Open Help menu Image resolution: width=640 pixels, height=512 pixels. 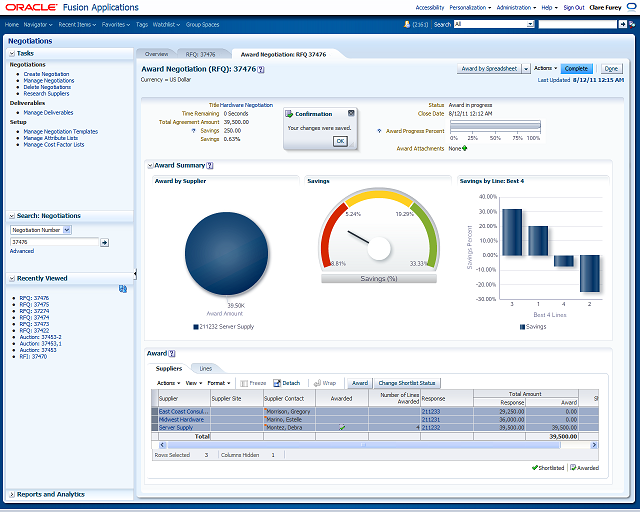pos(549,7)
